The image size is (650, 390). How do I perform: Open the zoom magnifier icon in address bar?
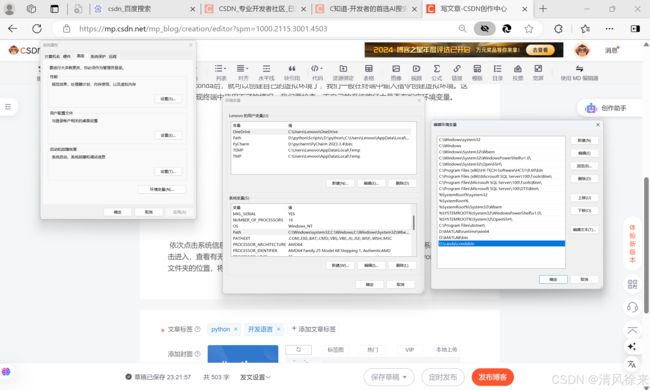(463, 29)
